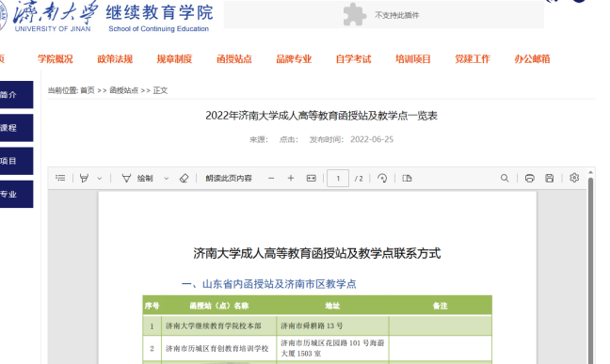
Task: Select the highlight tool in PDF toolbar
Action: [x=84, y=178]
